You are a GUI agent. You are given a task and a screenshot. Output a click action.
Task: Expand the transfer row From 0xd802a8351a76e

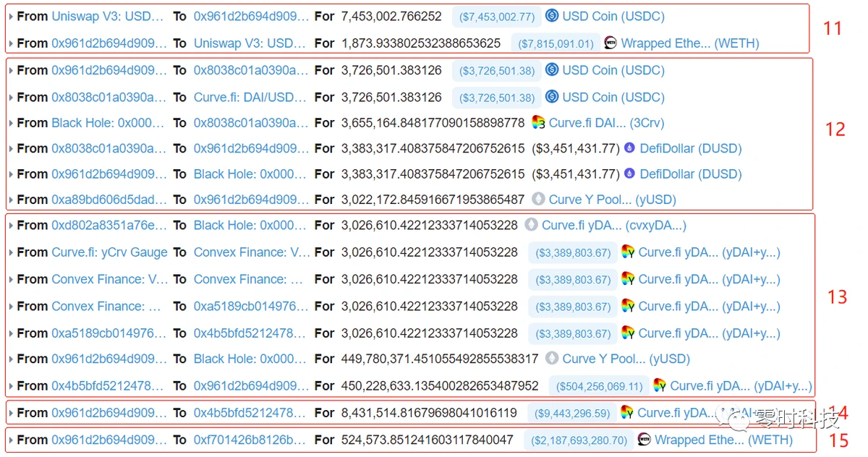point(11,226)
